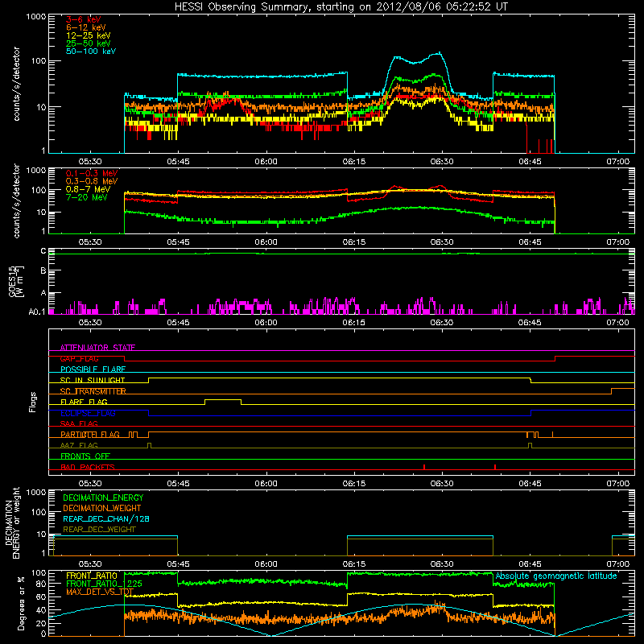
Task: Select the cyan 50-100 keV legend label
Action: [x=91, y=52]
